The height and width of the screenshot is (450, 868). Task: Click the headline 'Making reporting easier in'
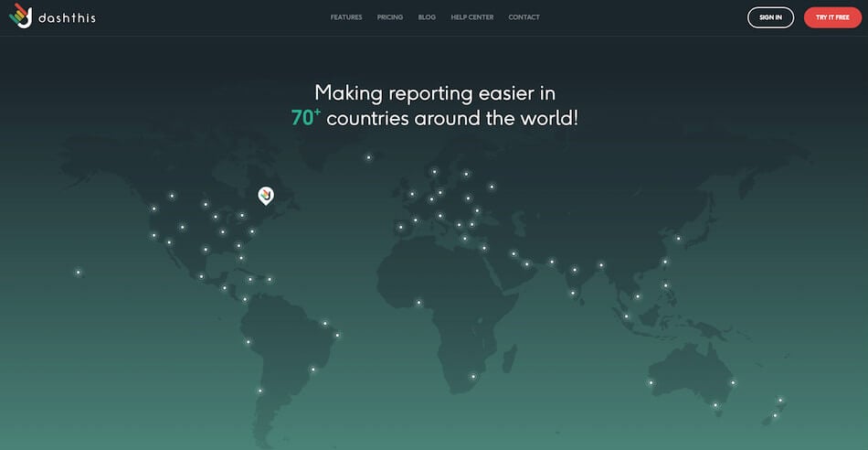point(435,93)
